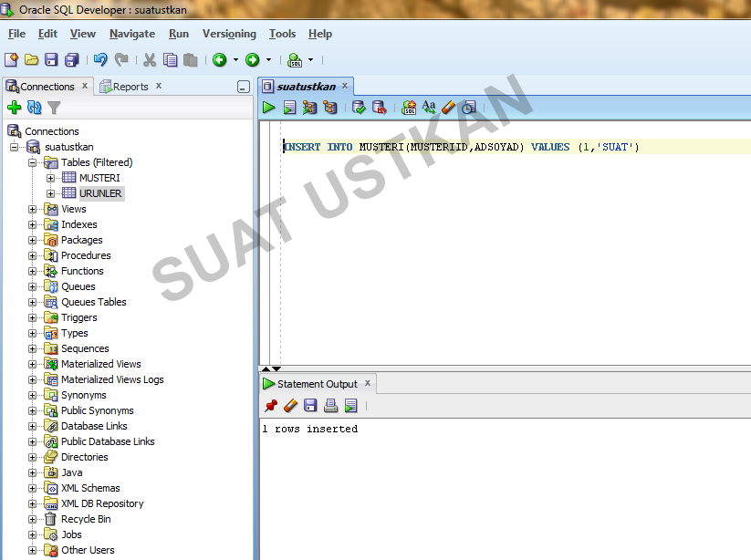Click into the SQL editor INSERT statement
Image resolution: width=751 pixels, height=560 pixels.
coord(461,147)
